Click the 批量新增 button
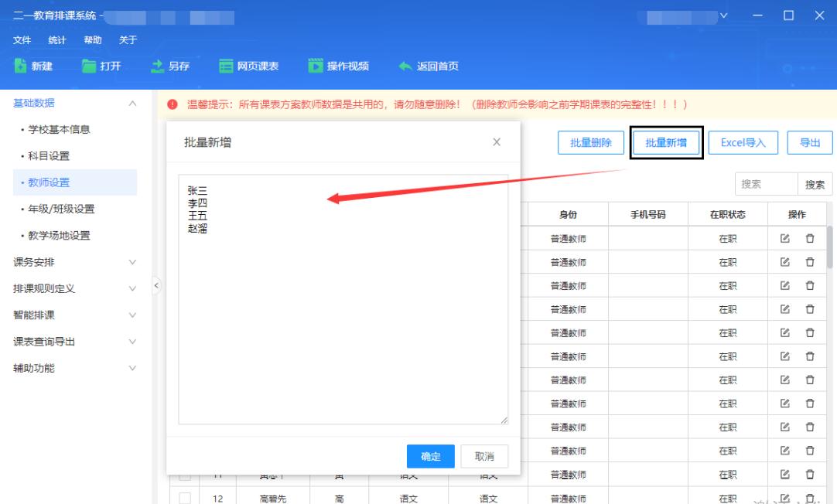 [666, 142]
